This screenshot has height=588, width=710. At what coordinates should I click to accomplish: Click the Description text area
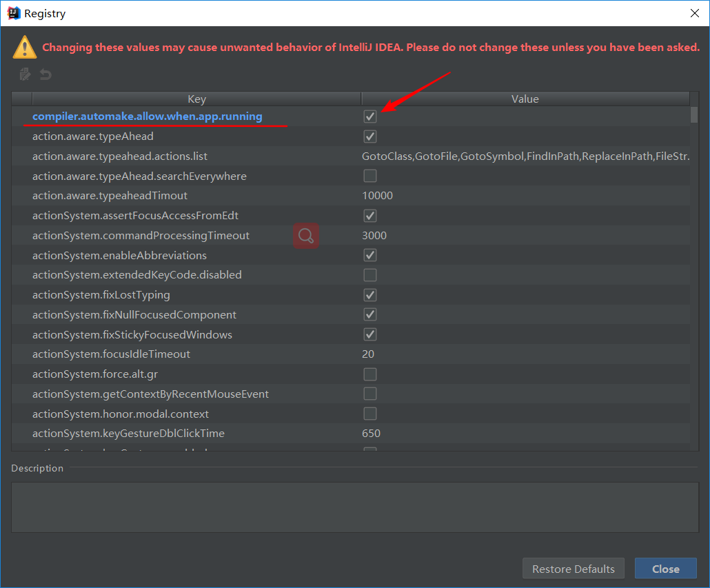coord(355,507)
